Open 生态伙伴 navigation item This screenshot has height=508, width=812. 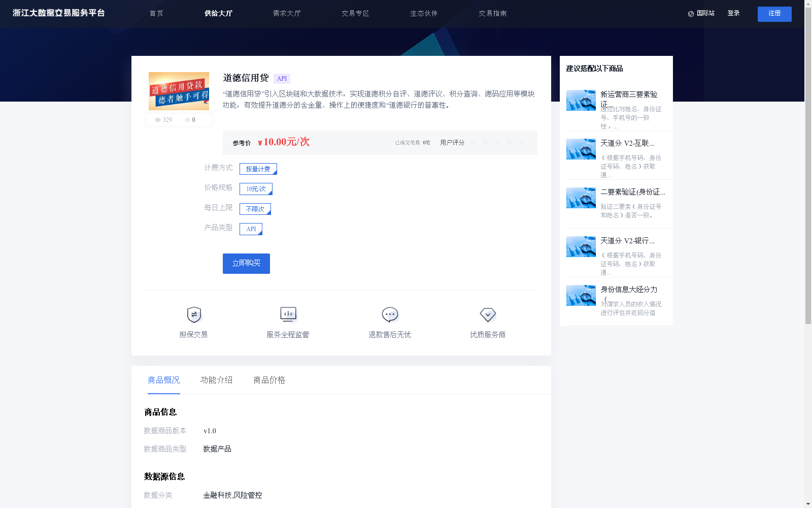[x=424, y=13]
